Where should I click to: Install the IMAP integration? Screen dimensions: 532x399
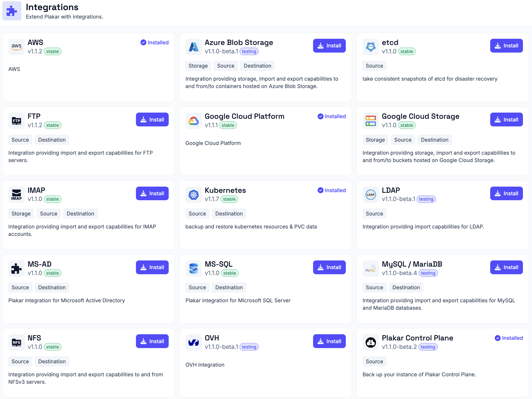pyautogui.click(x=152, y=193)
